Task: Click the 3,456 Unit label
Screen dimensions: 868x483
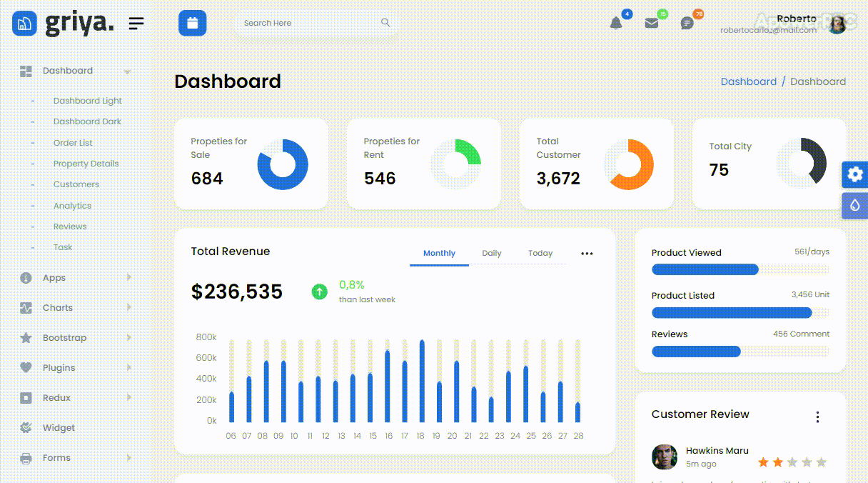Action: [x=810, y=294]
